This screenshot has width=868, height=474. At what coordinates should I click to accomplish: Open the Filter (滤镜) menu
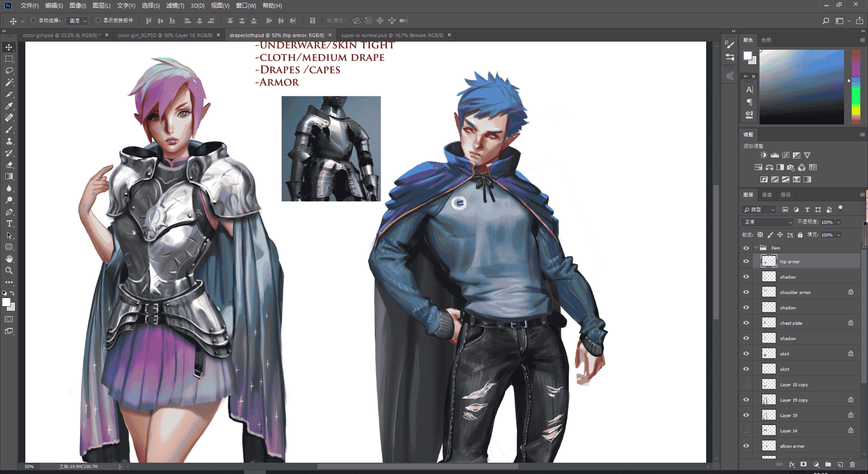point(175,5)
